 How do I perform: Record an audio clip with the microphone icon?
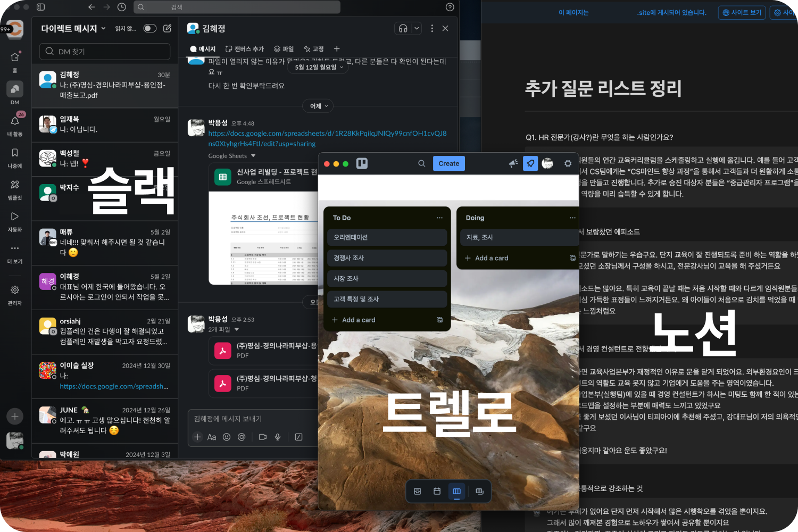(x=277, y=437)
